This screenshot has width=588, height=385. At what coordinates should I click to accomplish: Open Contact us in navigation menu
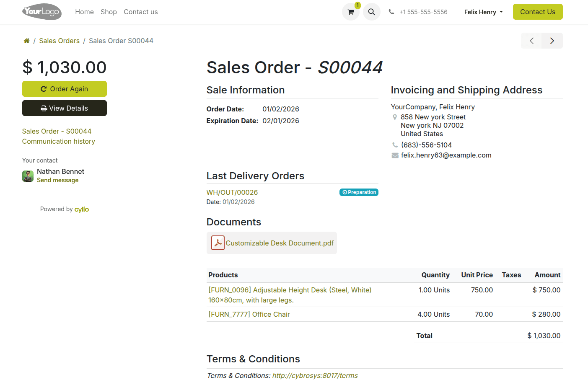pyautogui.click(x=140, y=12)
